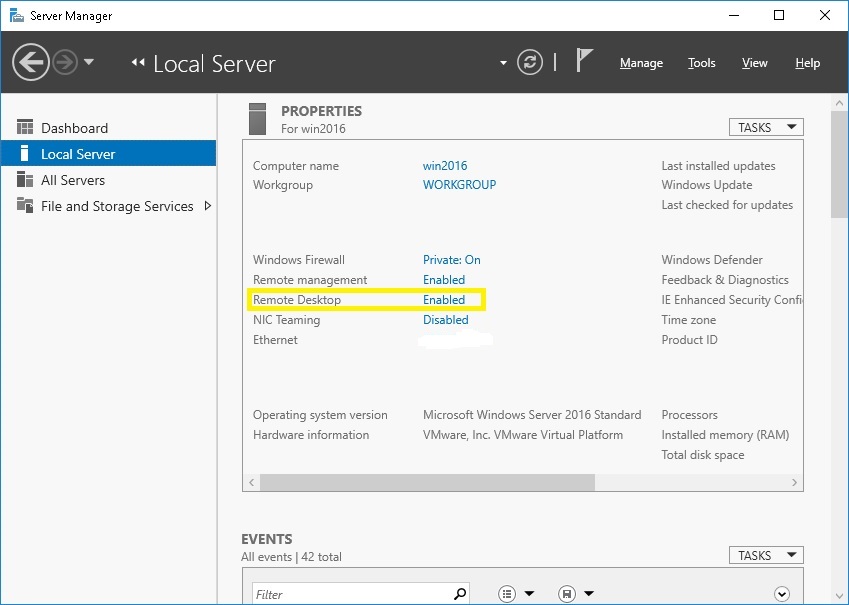Open the notifications flag icon
The image size is (849, 605).
click(x=584, y=60)
